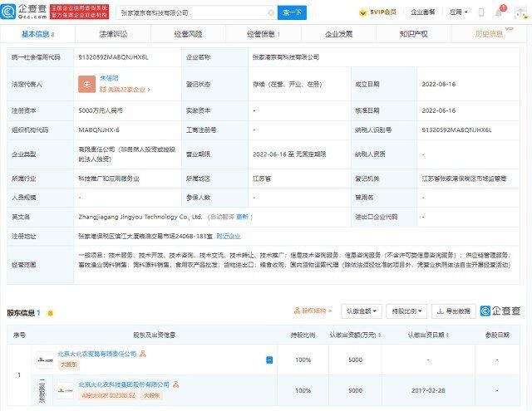532x411 pixels.
Task: Click 更新 next to English name
Action: 242,217
